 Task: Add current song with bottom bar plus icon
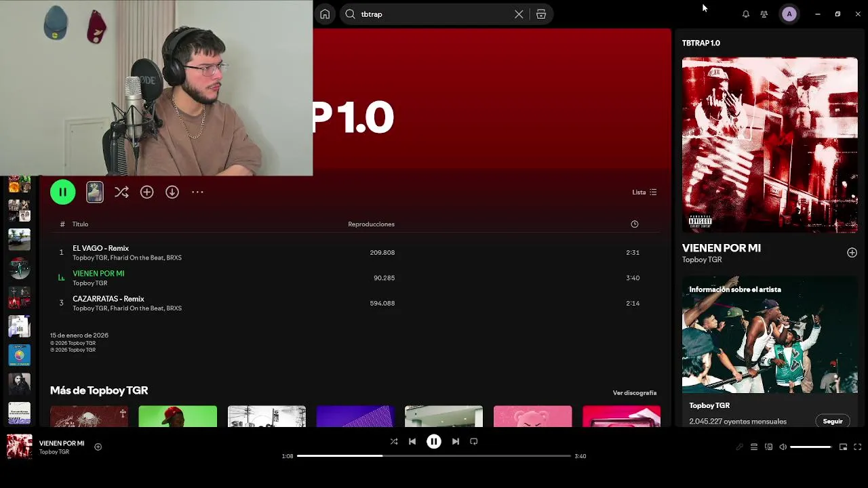[98, 447]
